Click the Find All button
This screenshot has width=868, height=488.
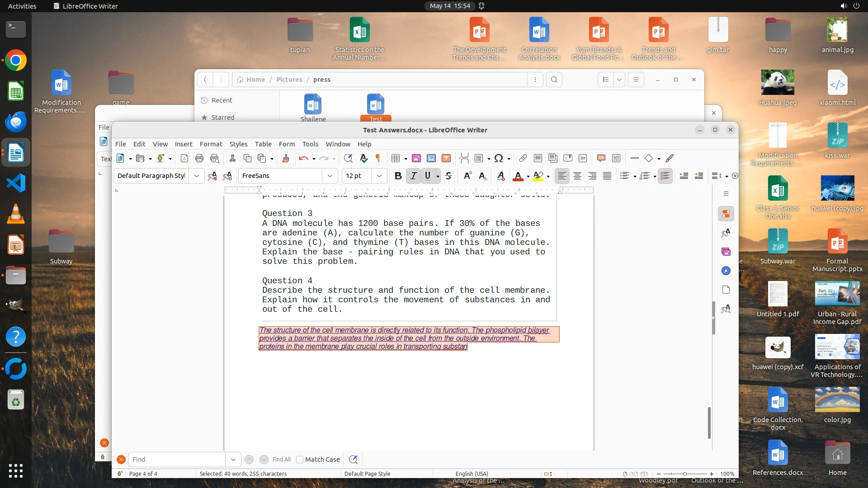(x=282, y=460)
